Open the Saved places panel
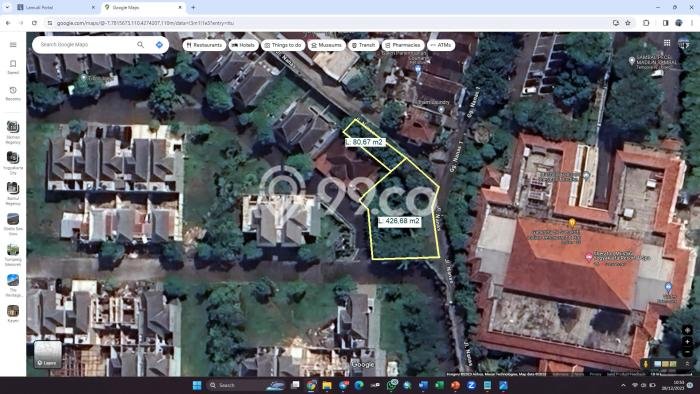Screen dimensions: 700x394 coord(13,66)
